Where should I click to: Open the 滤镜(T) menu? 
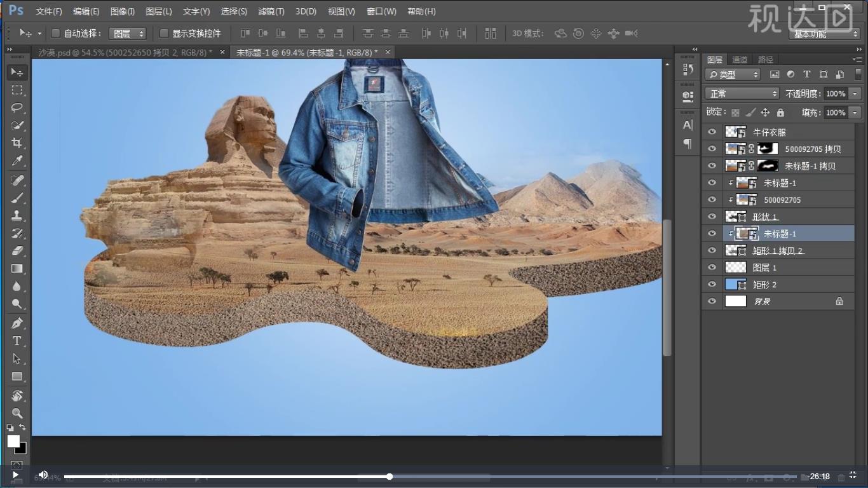tap(271, 11)
